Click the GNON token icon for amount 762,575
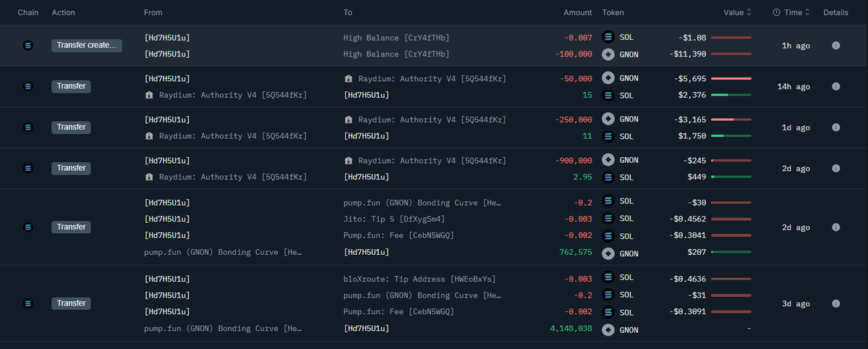This screenshot has height=349, width=868. pos(608,253)
